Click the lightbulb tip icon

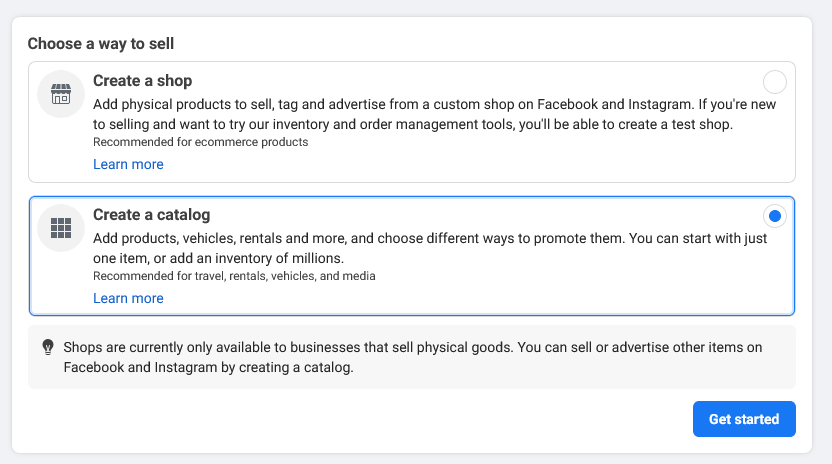pyautogui.click(x=47, y=347)
